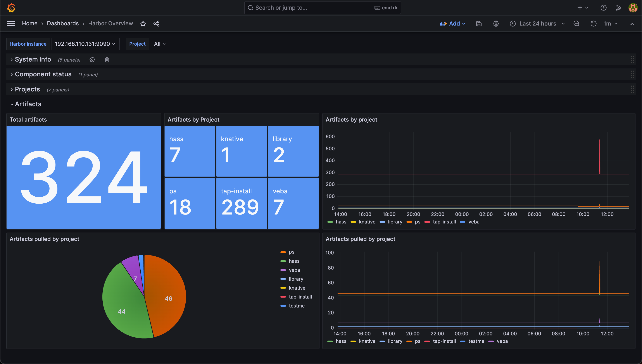This screenshot has width=642, height=364.
Task: Click the save dashboard icon
Action: 479,24
